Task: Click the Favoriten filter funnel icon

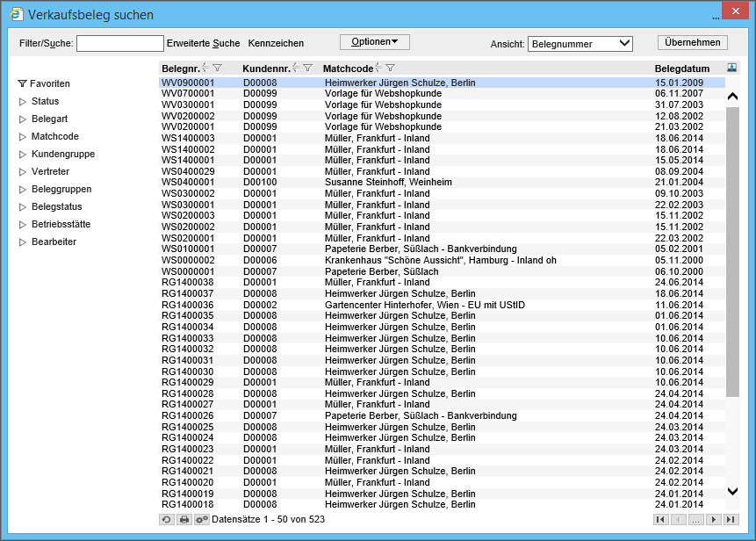Action: point(22,83)
